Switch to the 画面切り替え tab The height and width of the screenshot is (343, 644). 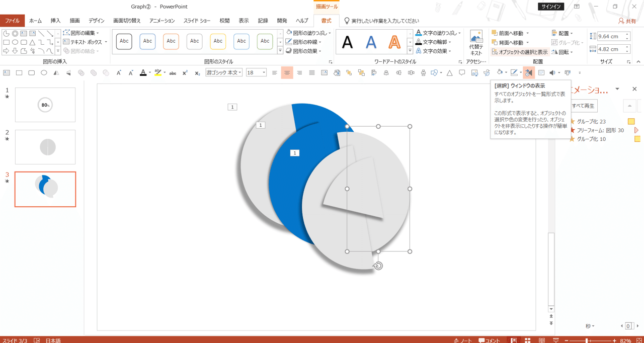127,21
